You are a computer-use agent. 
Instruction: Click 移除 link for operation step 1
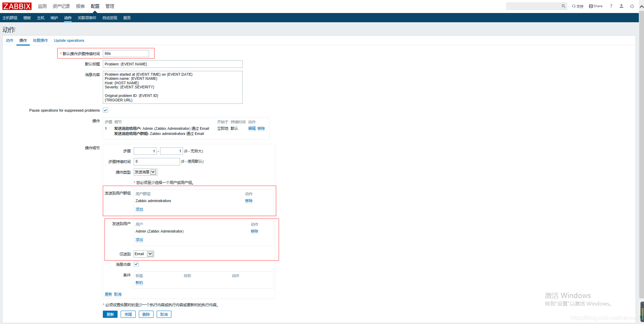(261, 128)
